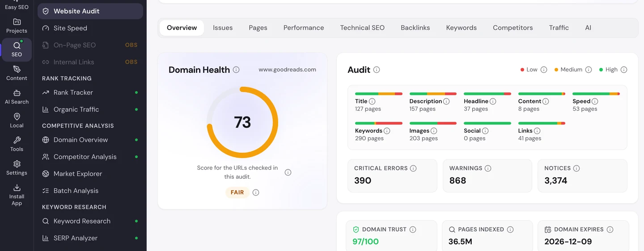Image resolution: width=644 pixels, height=251 pixels.
Task: Click the Domain Health 73 score ring
Action: coord(242,122)
